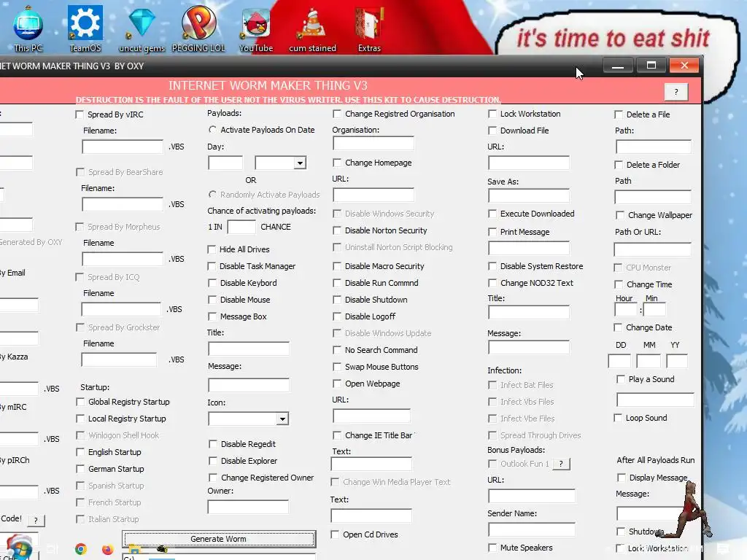Focus the Organisation text field
This screenshot has width=747, height=560.
373,144
